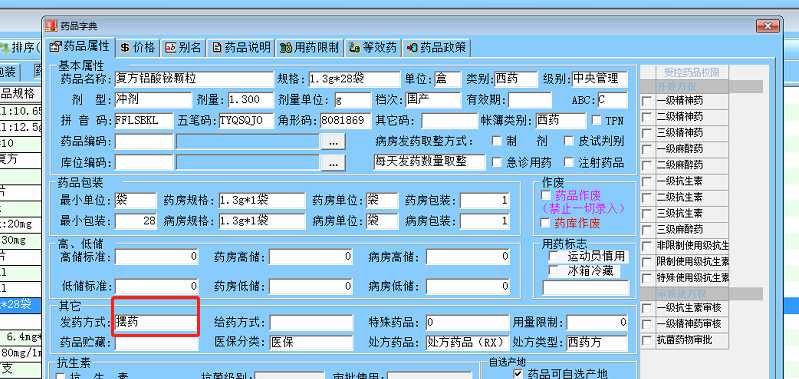Check 二级麻醉药 permission
The image size is (799, 379).
(x=647, y=166)
